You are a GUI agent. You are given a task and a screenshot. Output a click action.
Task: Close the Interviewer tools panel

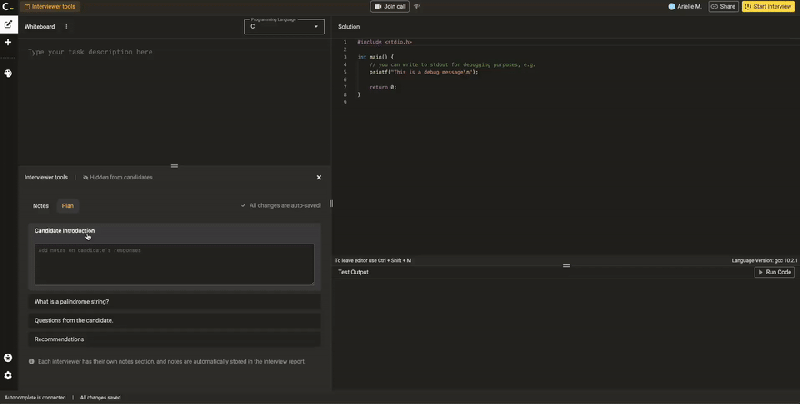tap(319, 177)
